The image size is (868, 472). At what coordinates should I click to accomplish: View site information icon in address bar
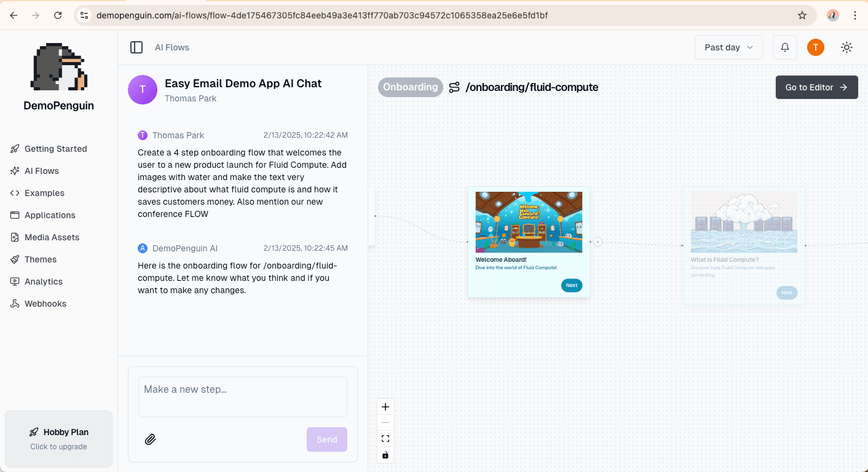pos(84,15)
